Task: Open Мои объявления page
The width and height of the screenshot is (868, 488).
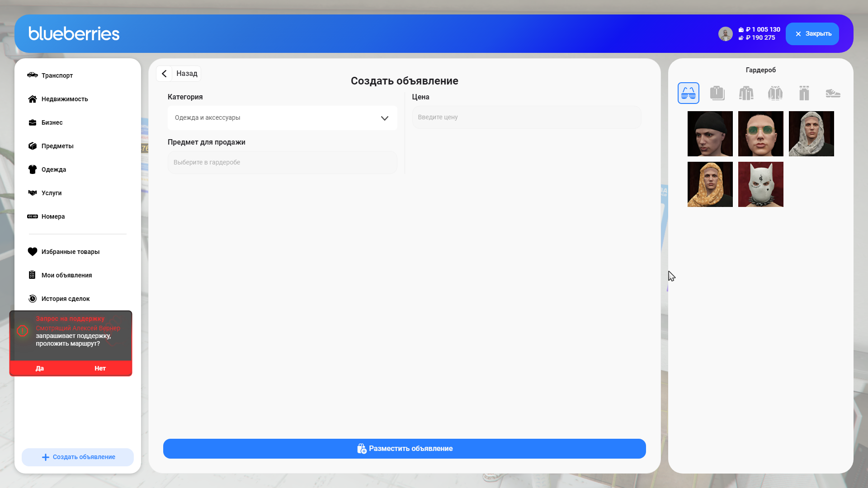Action: click(x=66, y=275)
